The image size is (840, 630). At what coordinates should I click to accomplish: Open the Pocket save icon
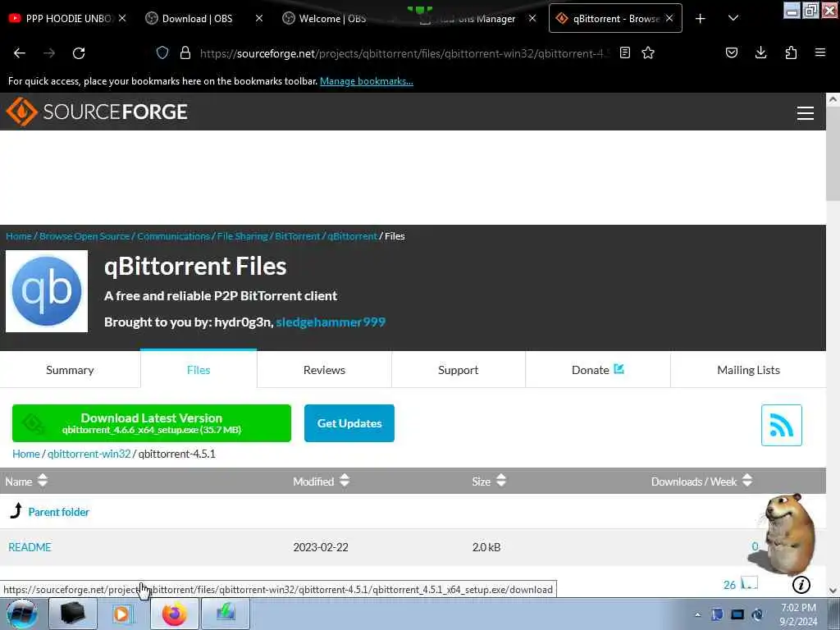coord(732,52)
